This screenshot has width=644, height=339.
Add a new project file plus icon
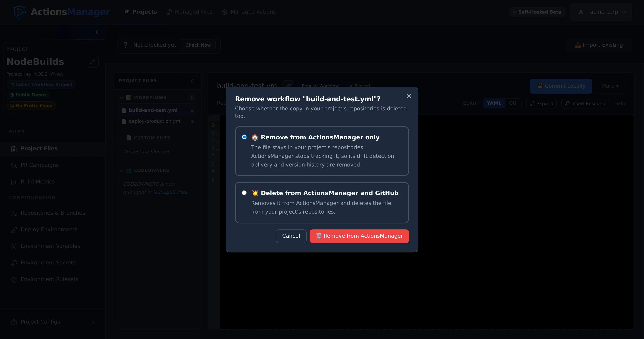[181, 81]
